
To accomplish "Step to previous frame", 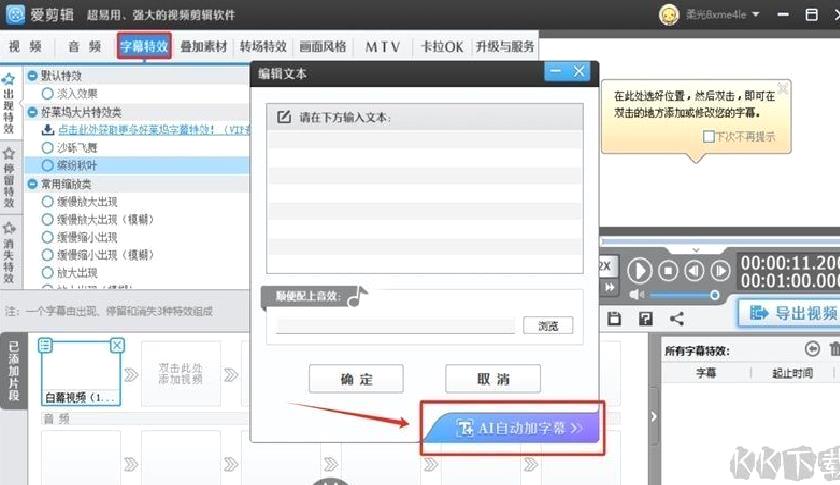I will click(x=694, y=271).
